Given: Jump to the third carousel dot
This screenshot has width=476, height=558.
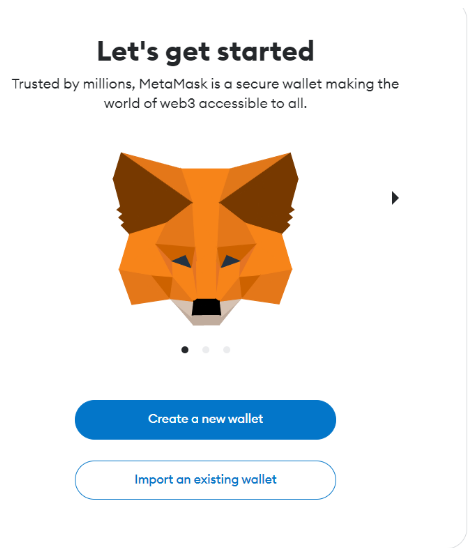Looking at the screenshot, I should (x=227, y=350).
